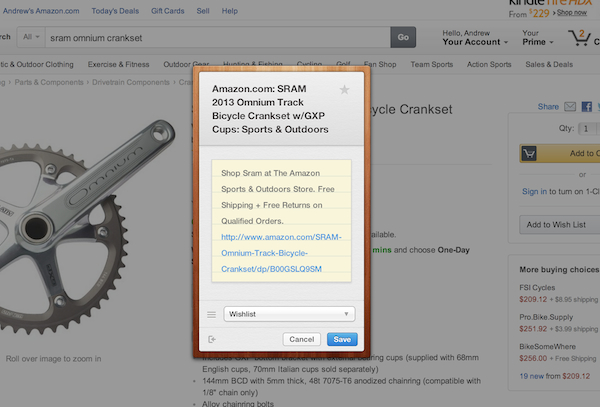600x407 pixels.
Task: Click the crankset product image
Action: click(x=86, y=226)
